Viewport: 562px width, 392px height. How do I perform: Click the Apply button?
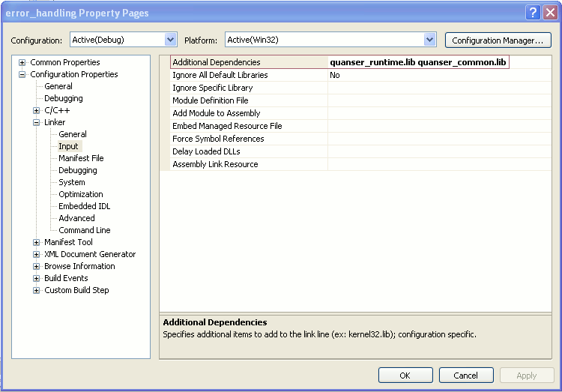coord(527,376)
